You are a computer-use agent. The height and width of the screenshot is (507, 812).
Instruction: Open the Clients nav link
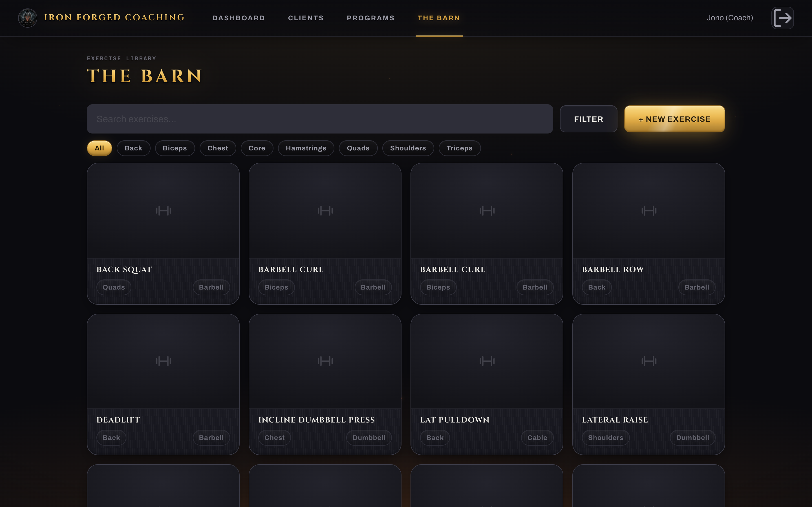(306, 18)
